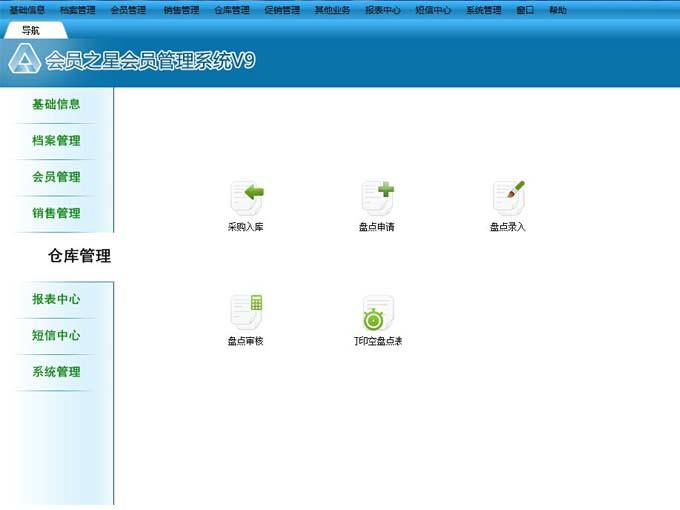Go to 短信中心 in the sidebar

point(56,336)
